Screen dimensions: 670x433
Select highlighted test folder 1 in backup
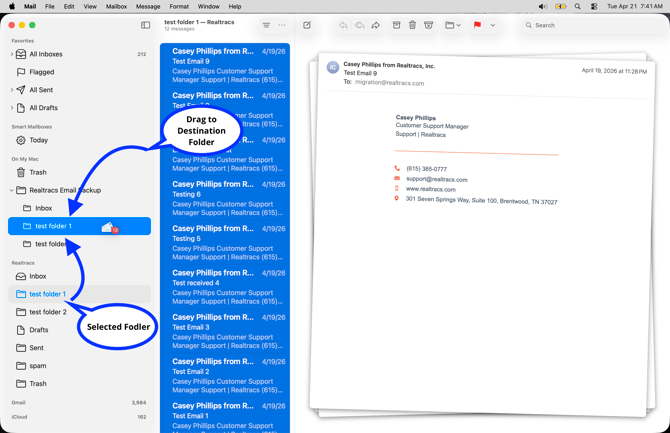point(79,226)
